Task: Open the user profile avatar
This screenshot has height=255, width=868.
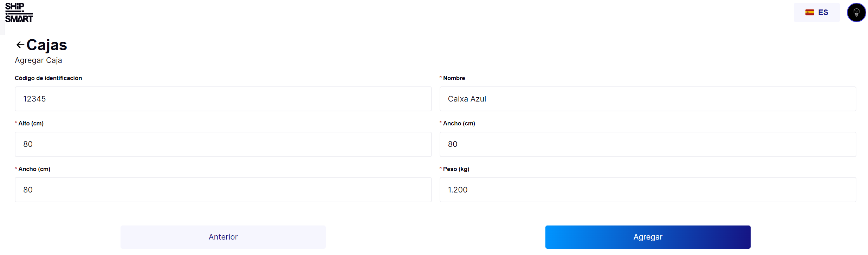Action: tap(856, 13)
